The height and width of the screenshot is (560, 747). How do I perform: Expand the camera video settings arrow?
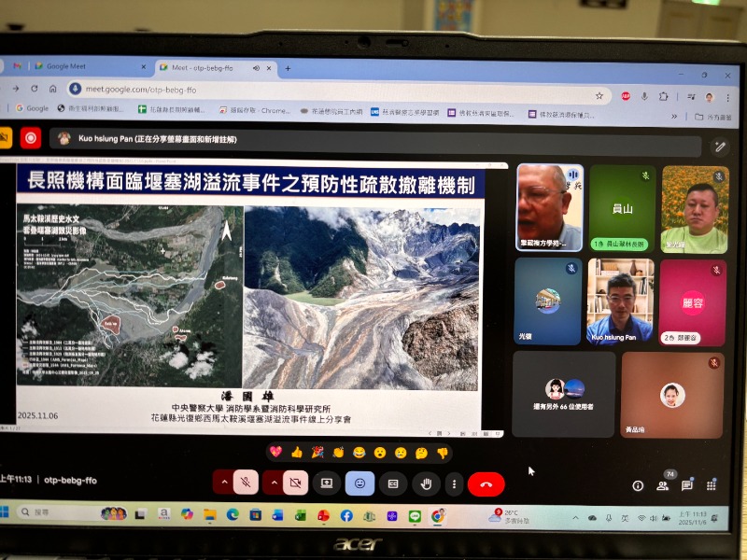pyautogui.click(x=273, y=483)
